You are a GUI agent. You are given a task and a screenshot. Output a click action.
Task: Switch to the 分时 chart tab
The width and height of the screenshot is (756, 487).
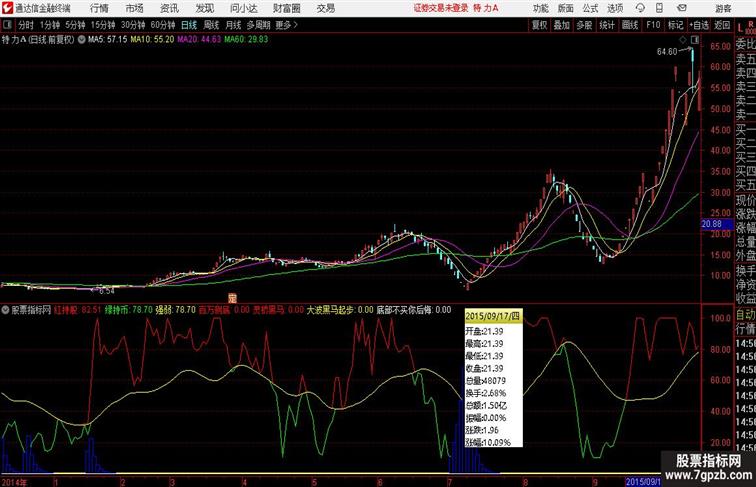coord(26,25)
